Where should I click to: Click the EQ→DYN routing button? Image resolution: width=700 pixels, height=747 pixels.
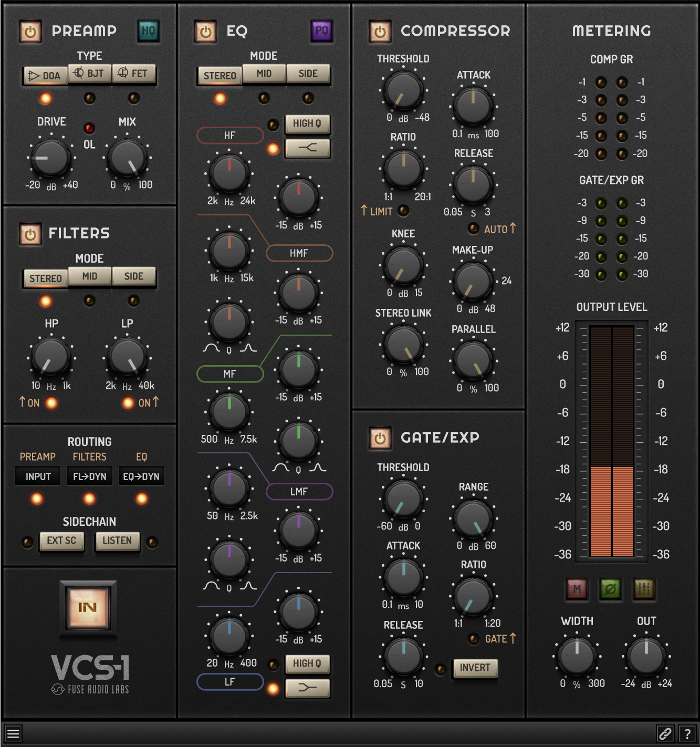pyautogui.click(x=141, y=476)
